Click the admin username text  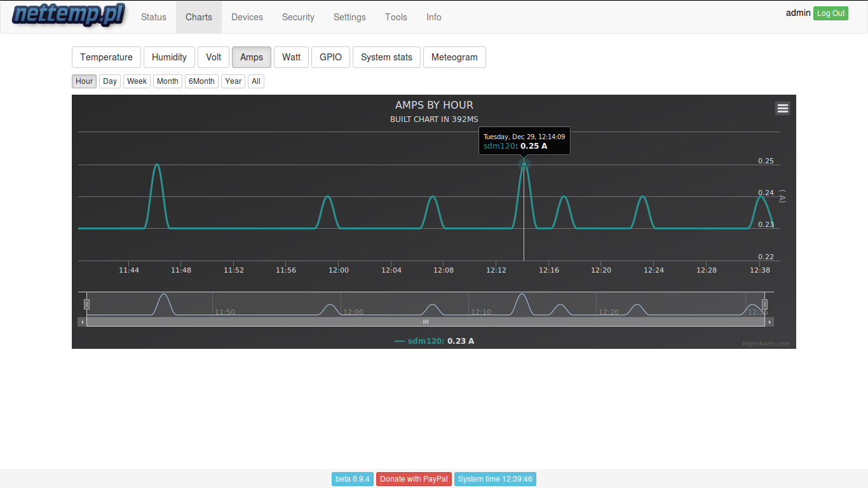pos(798,13)
